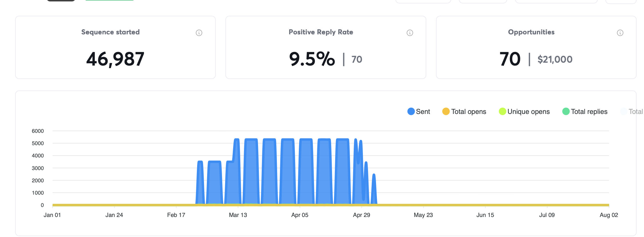
Task: Click the 4000 y-axis label
Action: (38, 156)
